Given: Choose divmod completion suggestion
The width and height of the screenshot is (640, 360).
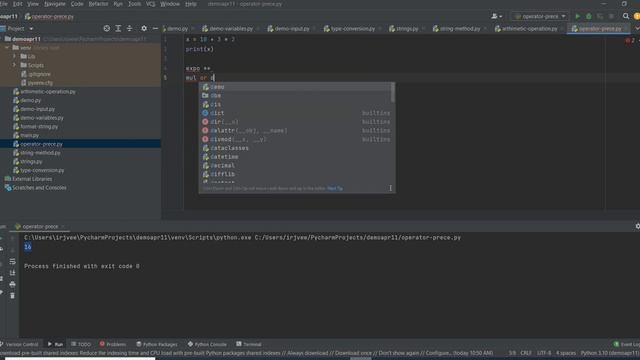Looking at the screenshot, I should tap(296, 139).
